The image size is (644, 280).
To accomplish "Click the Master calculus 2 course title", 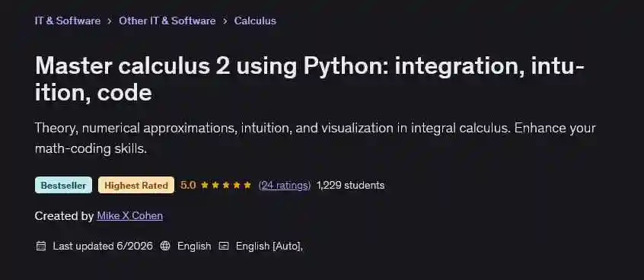I will (310, 80).
